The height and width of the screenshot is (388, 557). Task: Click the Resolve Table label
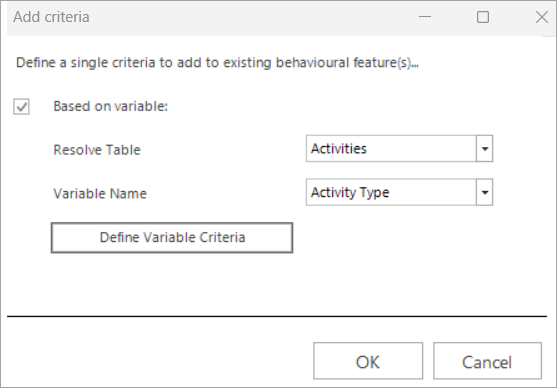pos(97,150)
